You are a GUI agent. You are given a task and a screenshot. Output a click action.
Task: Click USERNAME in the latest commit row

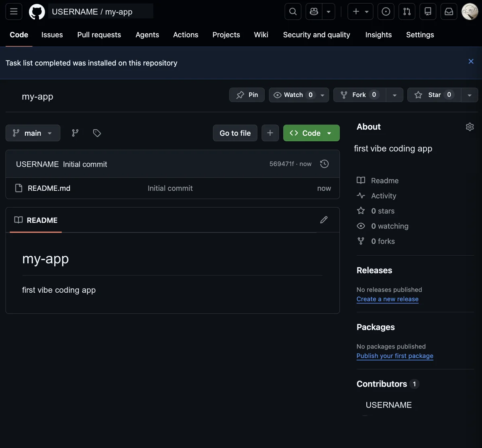(x=37, y=164)
